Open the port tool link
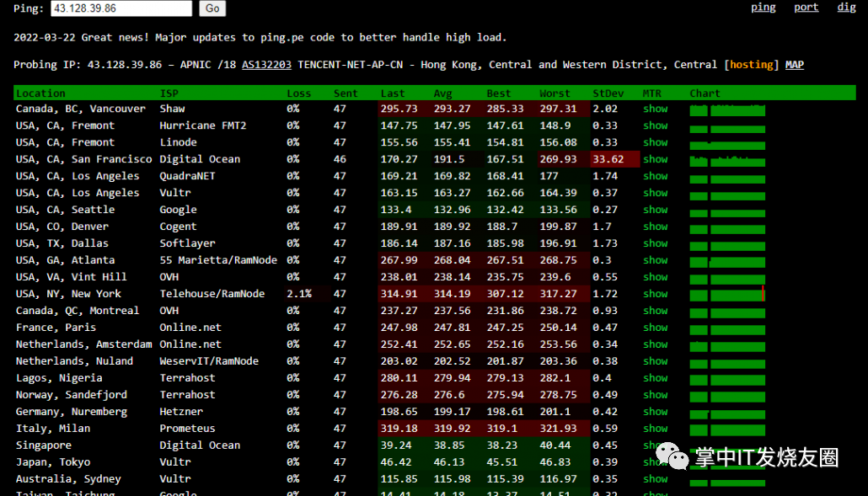 tap(806, 8)
